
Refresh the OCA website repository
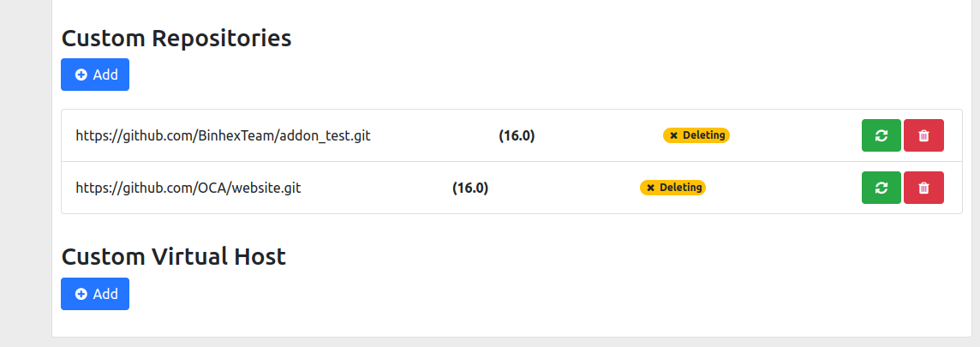[x=881, y=188]
